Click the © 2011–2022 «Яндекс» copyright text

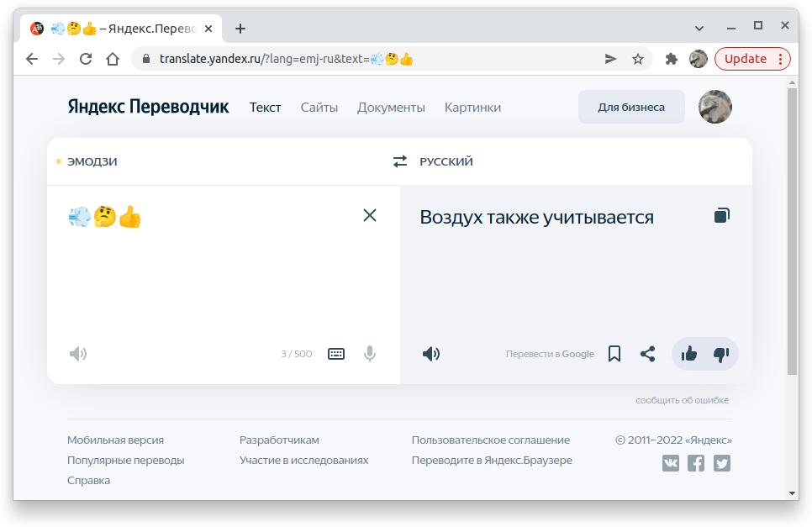[674, 440]
